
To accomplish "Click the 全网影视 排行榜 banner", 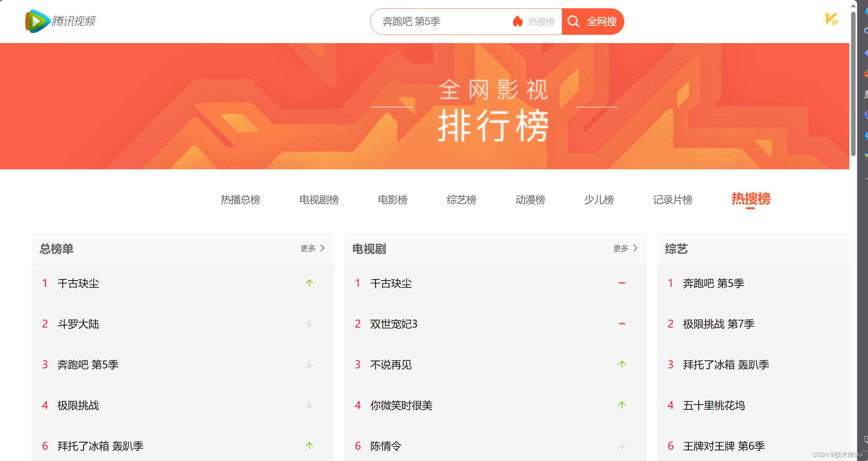I will pos(425,106).
